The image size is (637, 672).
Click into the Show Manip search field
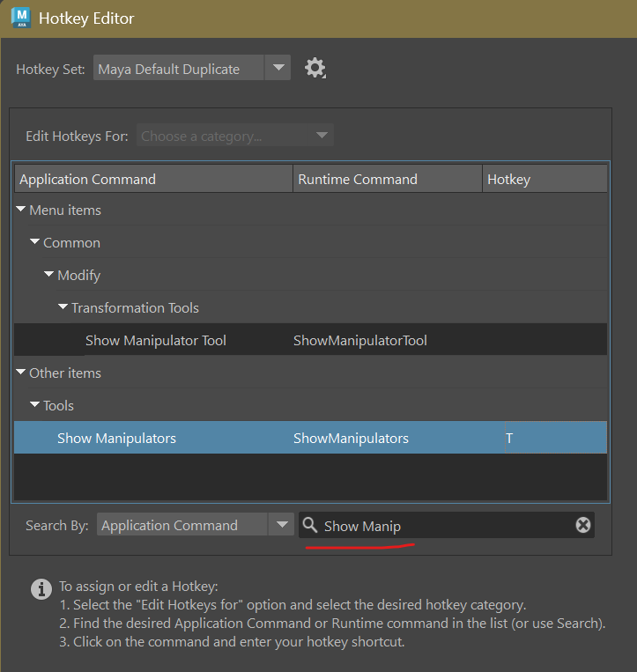[x=446, y=525]
